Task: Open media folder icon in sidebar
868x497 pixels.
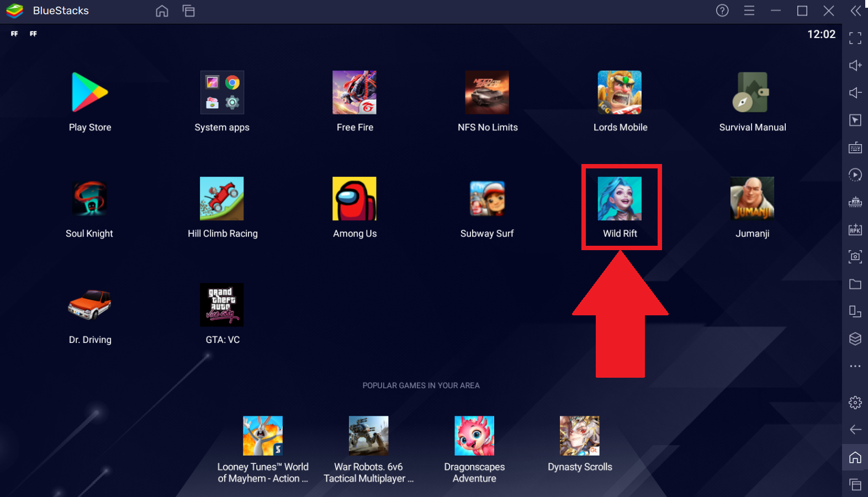Action: (x=855, y=284)
